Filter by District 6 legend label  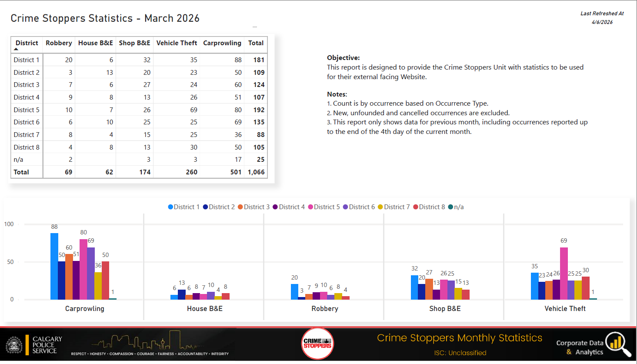pyautogui.click(x=362, y=207)
